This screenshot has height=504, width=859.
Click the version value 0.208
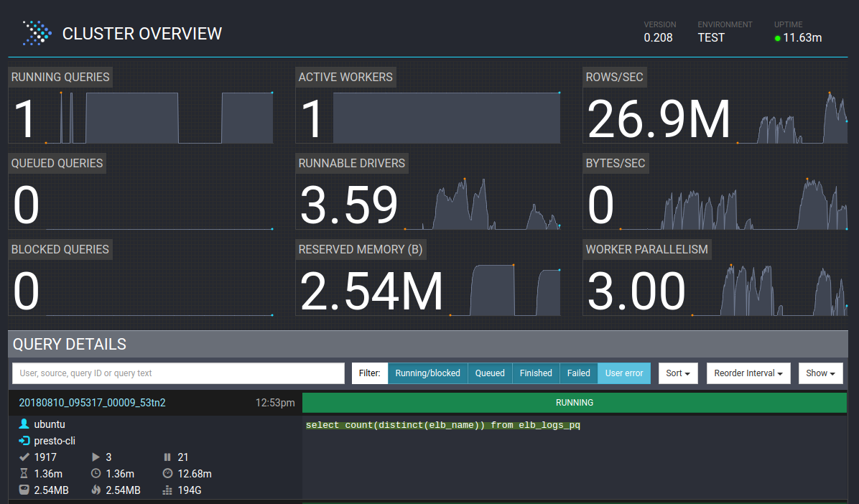658,38
